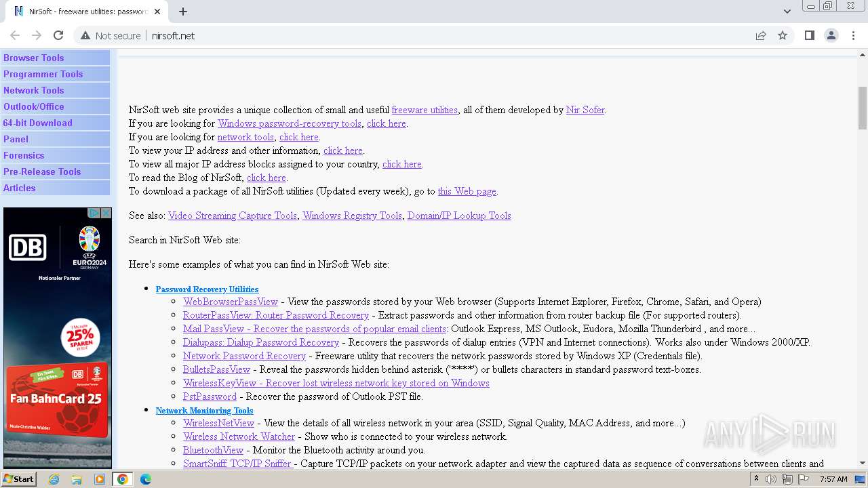Image resolution: width=868 pixels, height=488 pixels.
Task: Open a new tab with plus button
Action: click(183, 12)
